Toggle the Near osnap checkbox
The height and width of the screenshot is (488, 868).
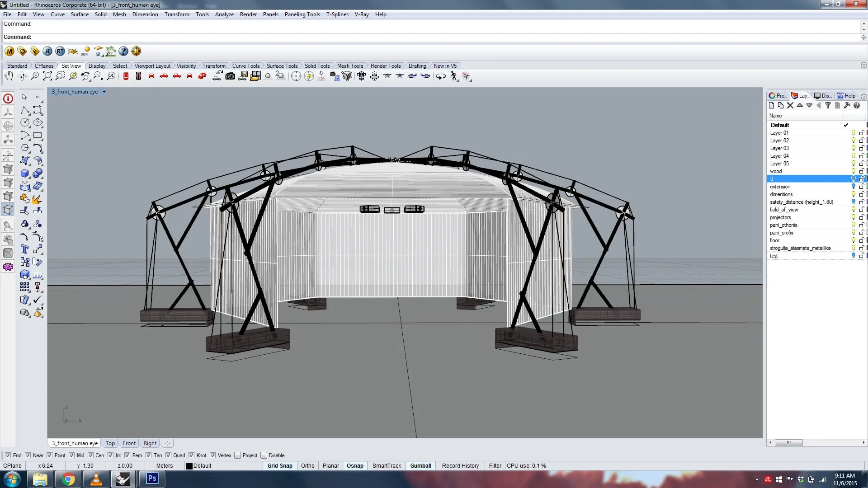click(28, 455)
